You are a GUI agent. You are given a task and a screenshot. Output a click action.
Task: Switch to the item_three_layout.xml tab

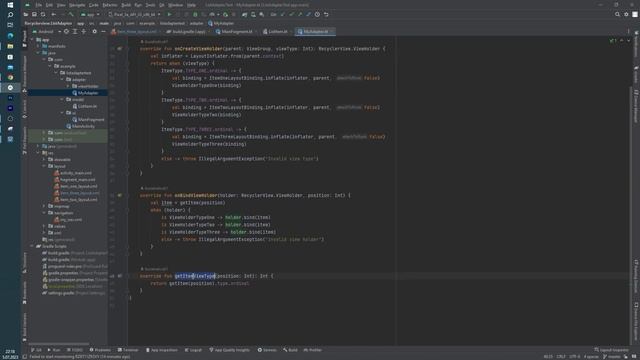tap(136, 31)
